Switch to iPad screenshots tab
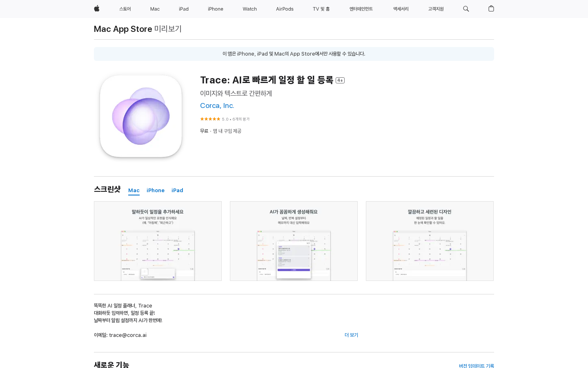The height and width of the screenshot is (368, 588). pos(177,191)
